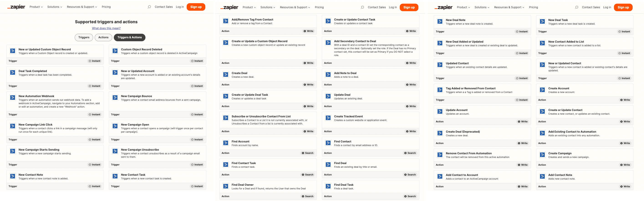Viewport: 644px width, 201px height.
Task: Click the Write badge on Create or Update Deal Task
Action: 308,106
